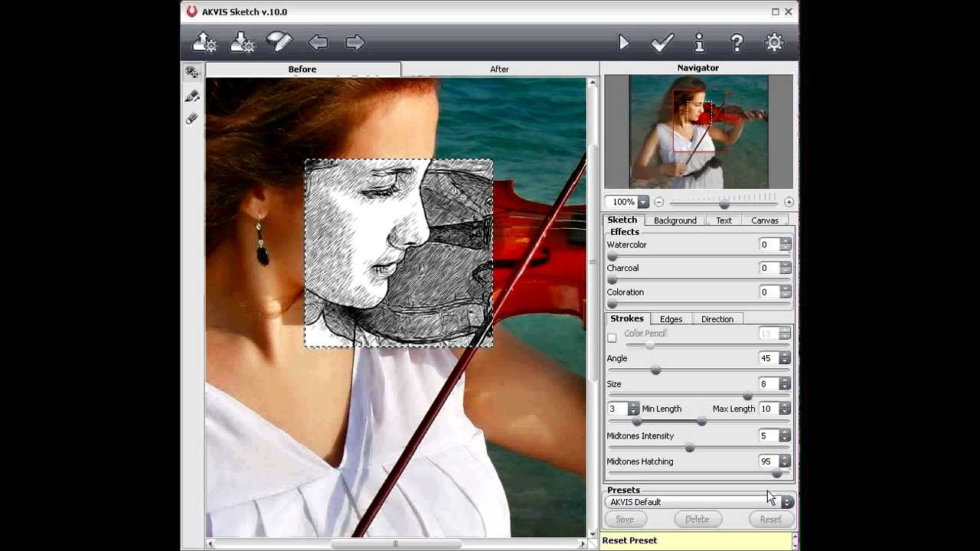This screenshot has height=551, width=980.
Task: Enable the Color Pencil checkbox
Action: click(x=612, y=337)
